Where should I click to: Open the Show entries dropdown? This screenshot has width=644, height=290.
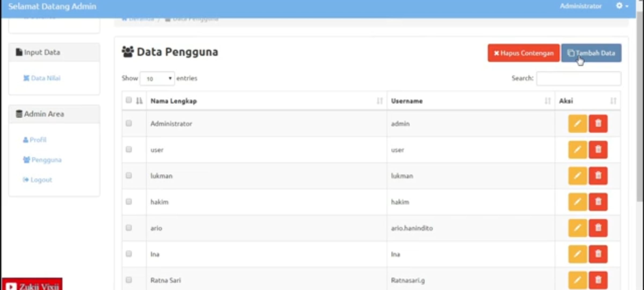(157, 78)
